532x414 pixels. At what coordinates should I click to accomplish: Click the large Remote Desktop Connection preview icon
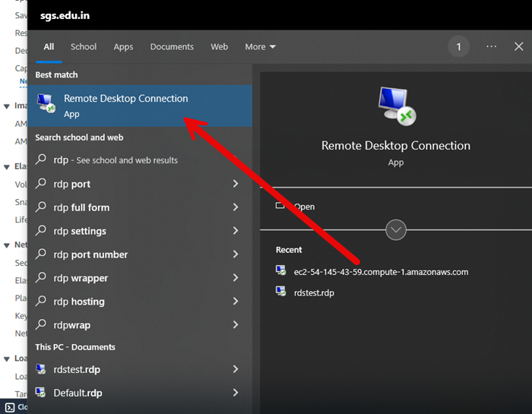(x=397, y=106)
